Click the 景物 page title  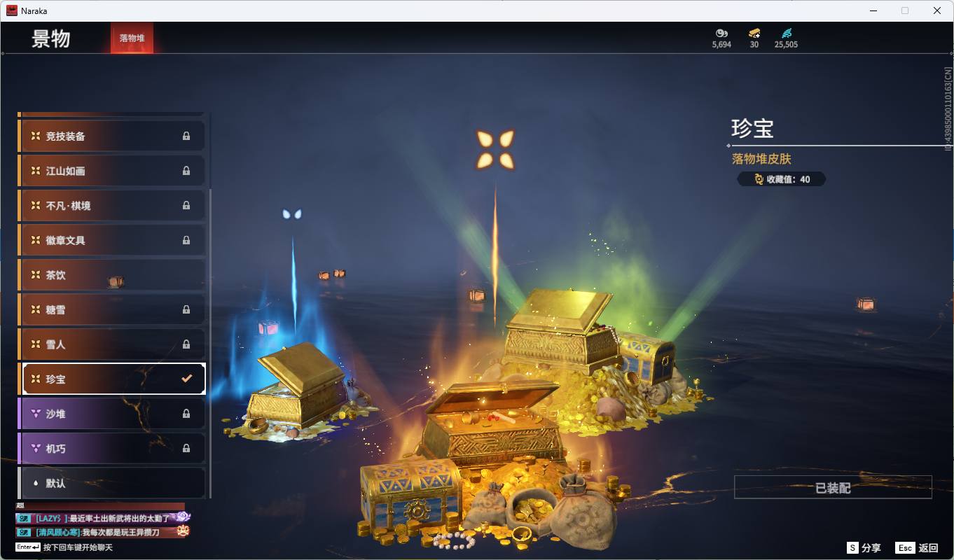point(51,38)
